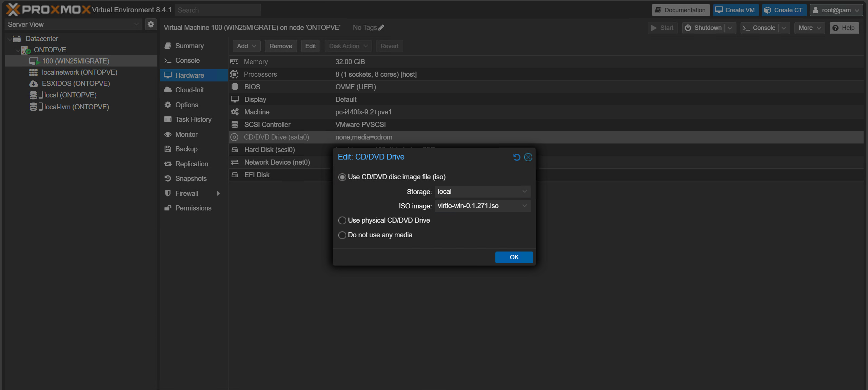Click the Remove hardware button

click(x=281, y=46)
